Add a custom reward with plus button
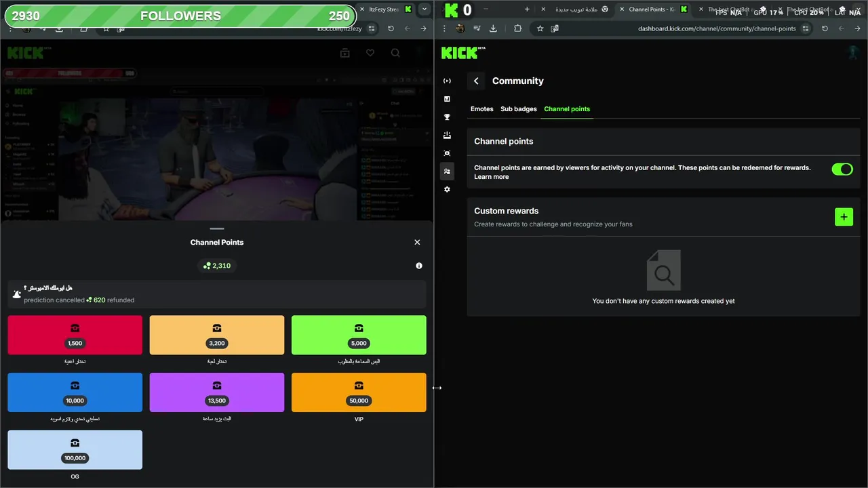868x488 pixels. pos(844,217)
